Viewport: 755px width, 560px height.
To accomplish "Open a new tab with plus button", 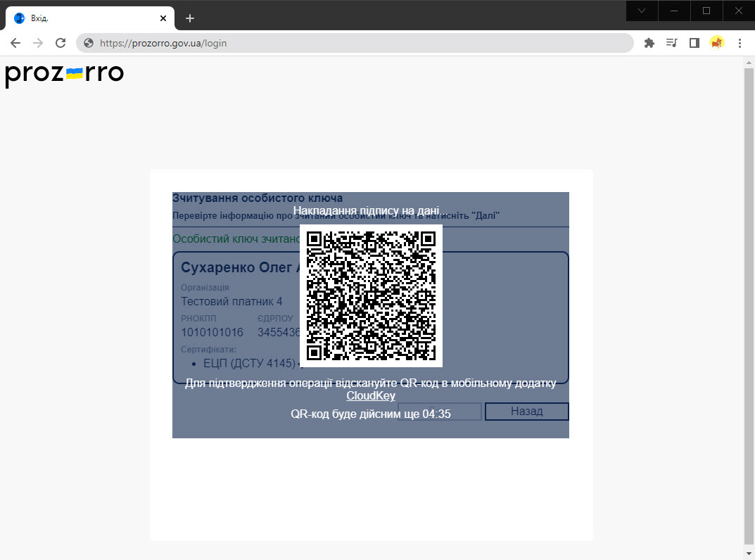I will (x=190, y=18).
